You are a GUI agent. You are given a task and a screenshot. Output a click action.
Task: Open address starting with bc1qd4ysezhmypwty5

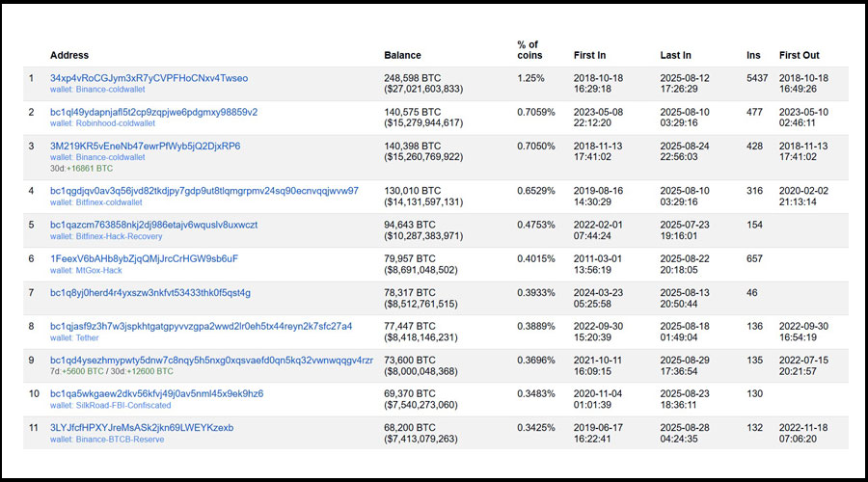click(x=211, y=360)
